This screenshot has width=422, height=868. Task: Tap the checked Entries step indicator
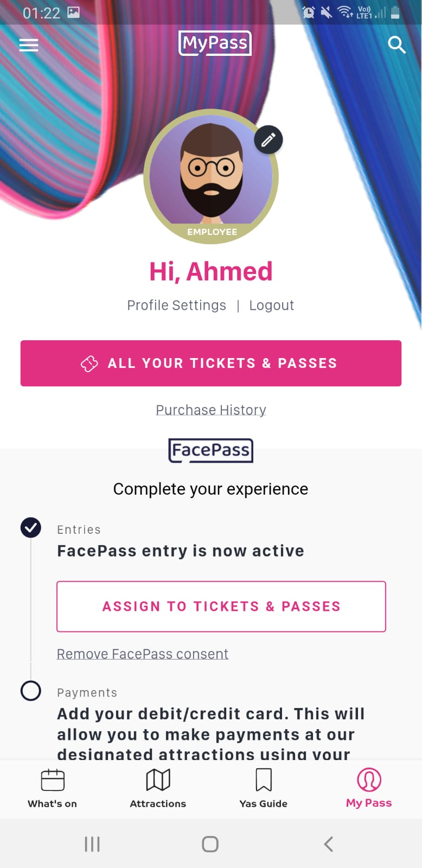pyautogui.click(x=31, y=527)
